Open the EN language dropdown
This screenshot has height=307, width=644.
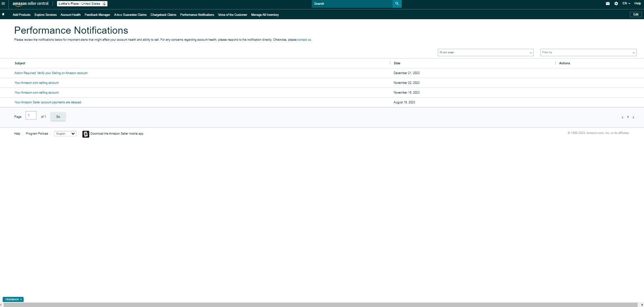pos(626,4)
